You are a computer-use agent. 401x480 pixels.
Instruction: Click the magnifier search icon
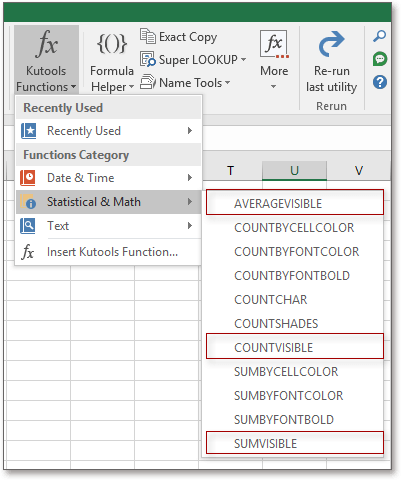(x=380, y=36)
